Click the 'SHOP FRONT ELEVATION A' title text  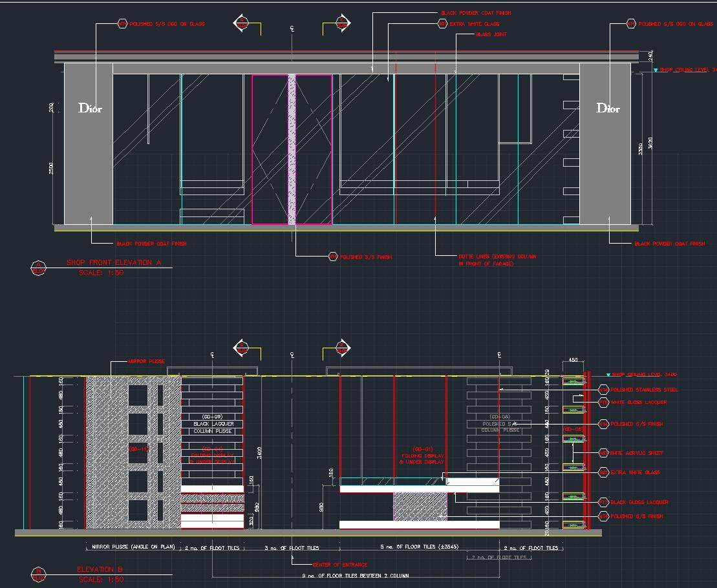(x=114, y=262)
